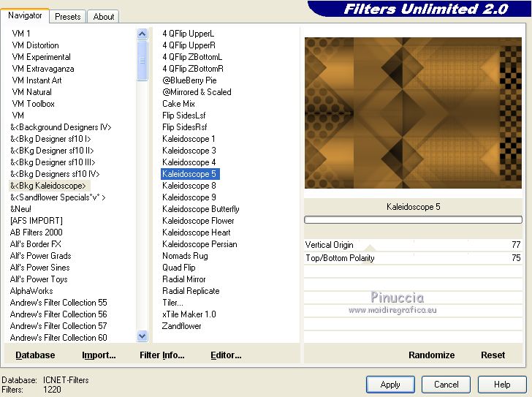Open the Editor... dialog
Image resolution: width=532 pixels, height=397 pixels.
[226, 355]
